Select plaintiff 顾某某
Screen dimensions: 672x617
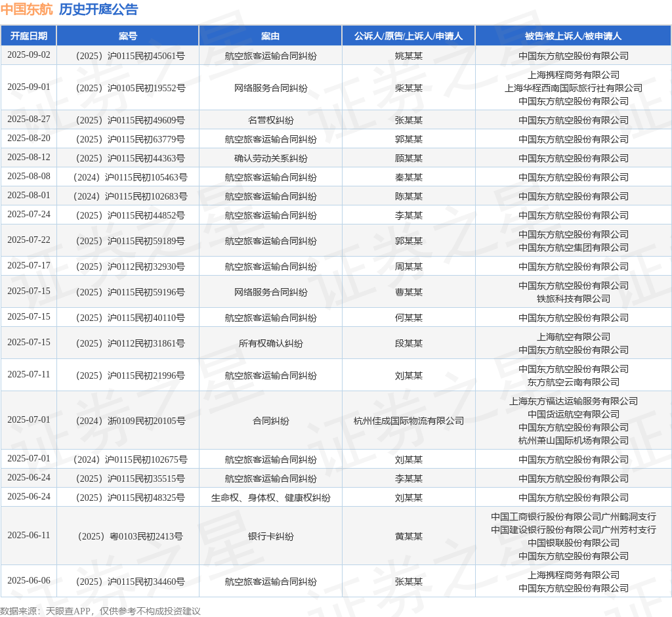(x=408, y=158)
